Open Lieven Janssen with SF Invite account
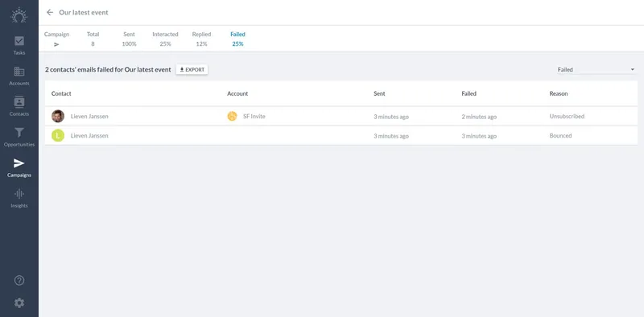 pyautogui.click(x=89, y=116)
